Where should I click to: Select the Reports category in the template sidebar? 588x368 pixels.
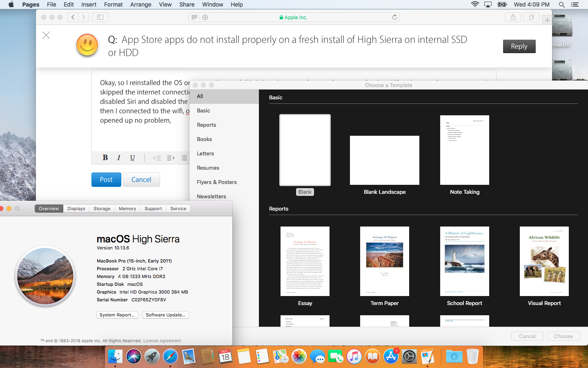pyautogui.click(x=224, y=125)
